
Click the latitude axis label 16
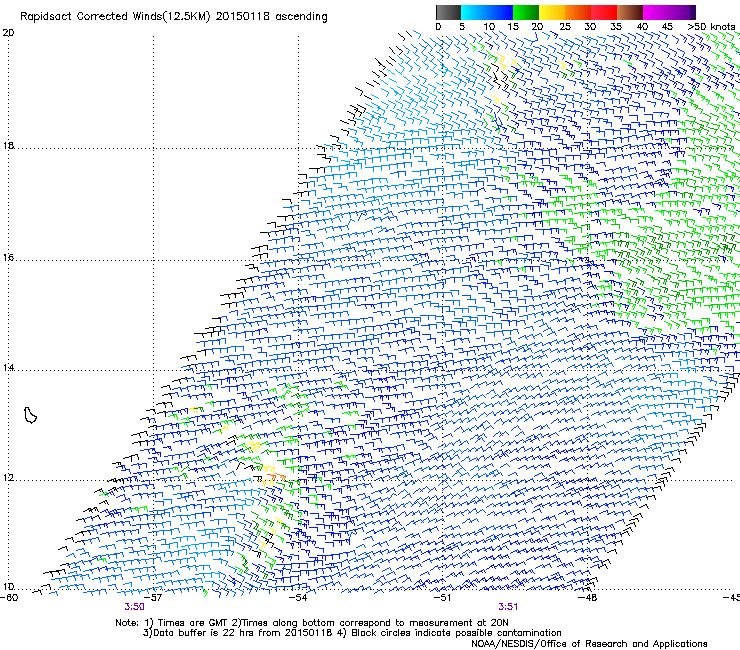(x=8, y=257)
